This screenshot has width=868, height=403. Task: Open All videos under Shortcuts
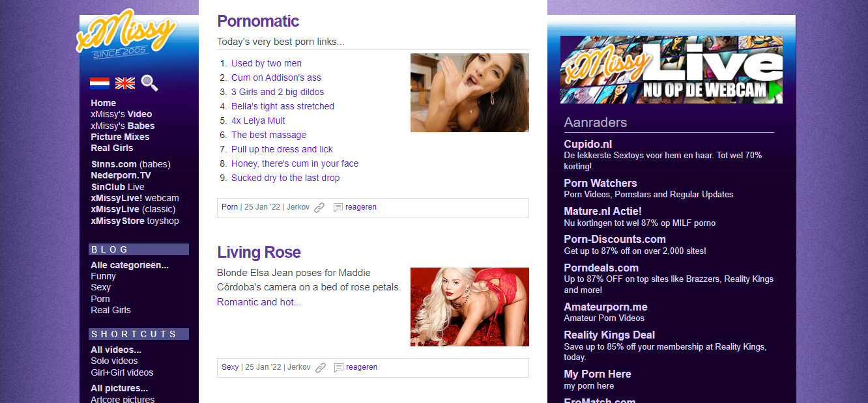116,350
